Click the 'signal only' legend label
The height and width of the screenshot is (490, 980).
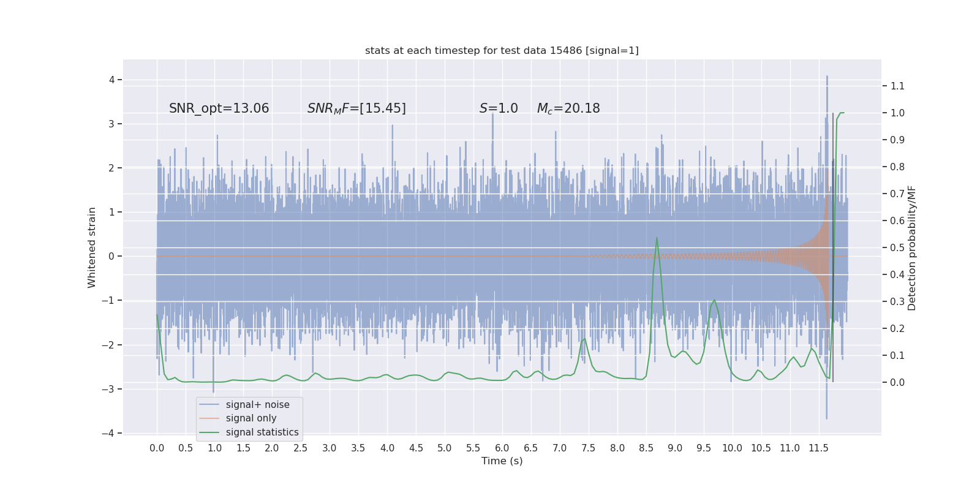251,418
